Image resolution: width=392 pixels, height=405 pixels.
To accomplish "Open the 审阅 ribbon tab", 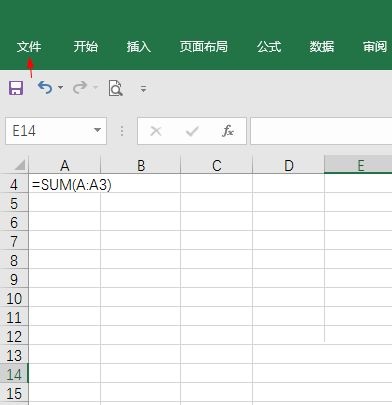I will pyautogui.click(x=375, y=47).
